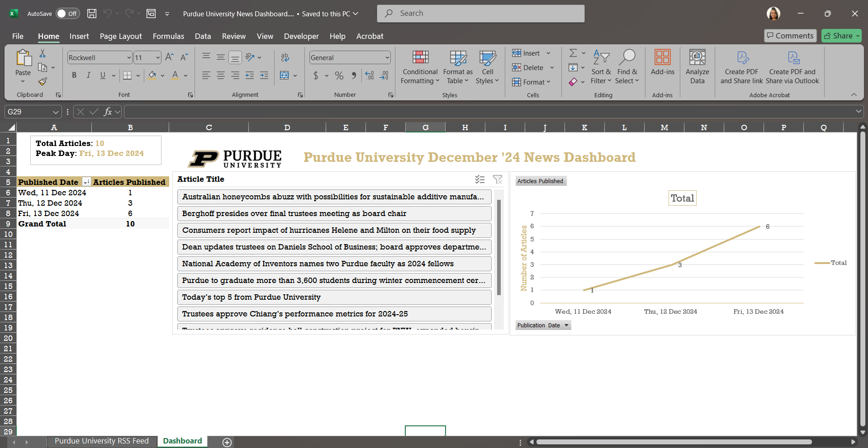Toggle Underline formatting
The height and width of the screenshot is (448, 868).
[x=103, y=75]
